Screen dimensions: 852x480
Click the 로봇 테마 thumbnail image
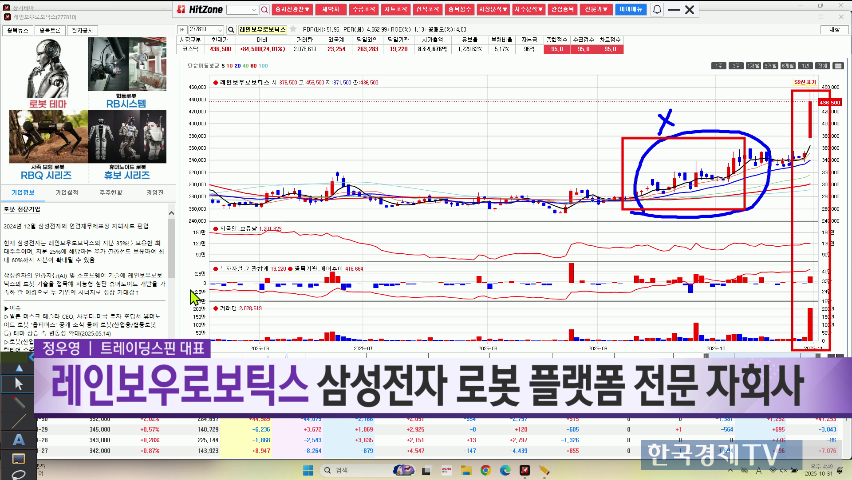tap(45, 68)
